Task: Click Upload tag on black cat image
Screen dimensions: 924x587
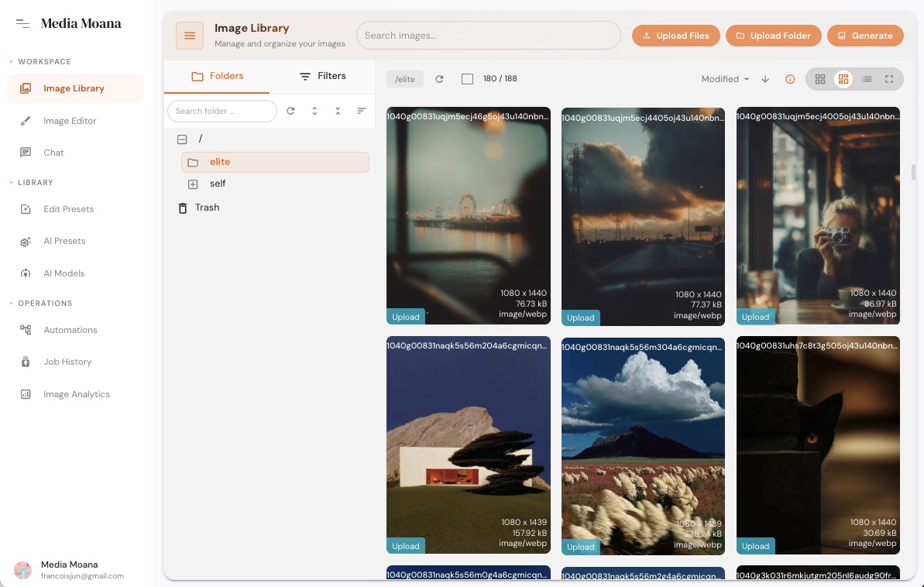Action: (x=755, y=546)
